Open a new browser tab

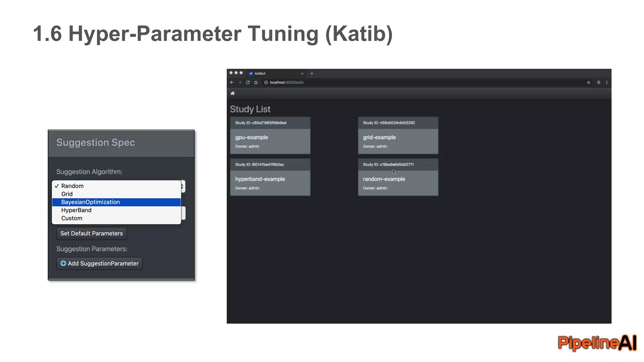[312, 74]
